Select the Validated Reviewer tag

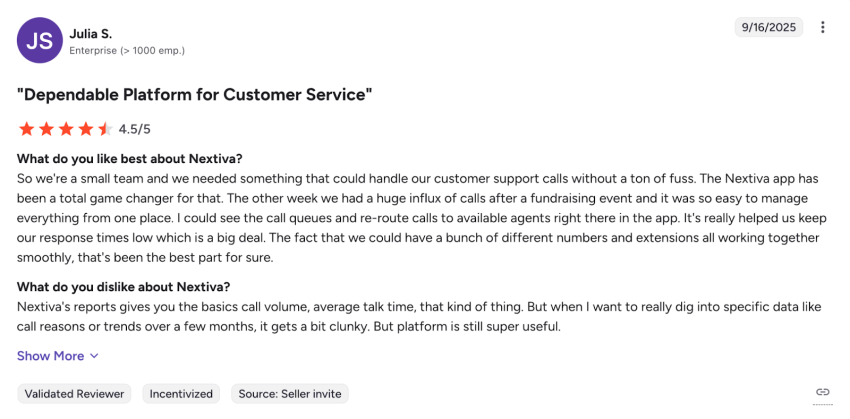pyautogui.click(x=75, y=394)
